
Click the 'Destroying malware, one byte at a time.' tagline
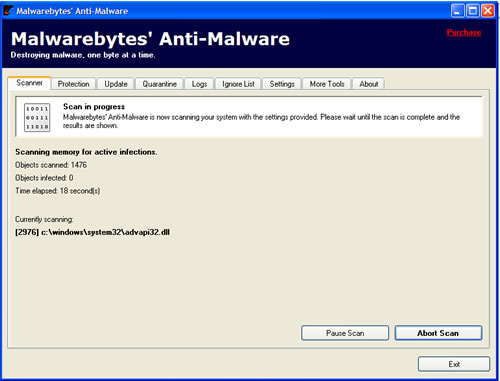(83, 55)
